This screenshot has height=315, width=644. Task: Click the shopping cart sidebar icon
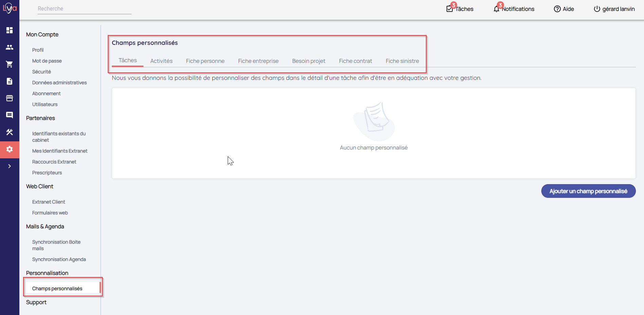click(10, 64)
